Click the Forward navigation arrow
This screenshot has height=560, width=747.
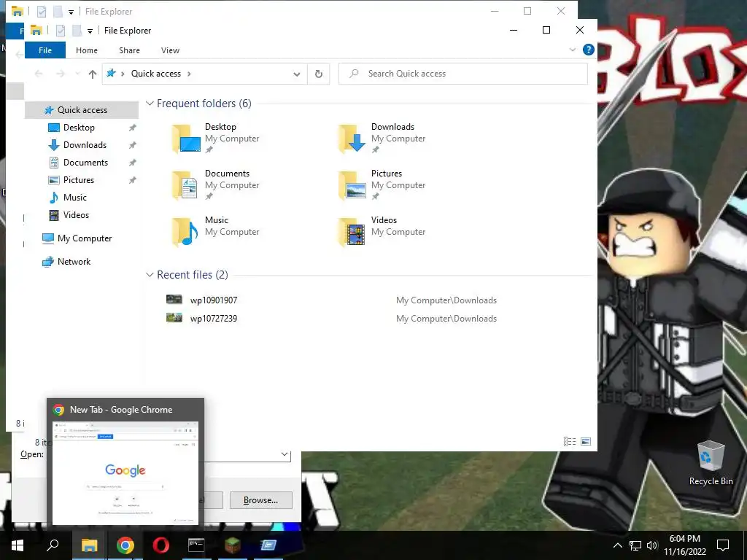(x=61, y=74)
